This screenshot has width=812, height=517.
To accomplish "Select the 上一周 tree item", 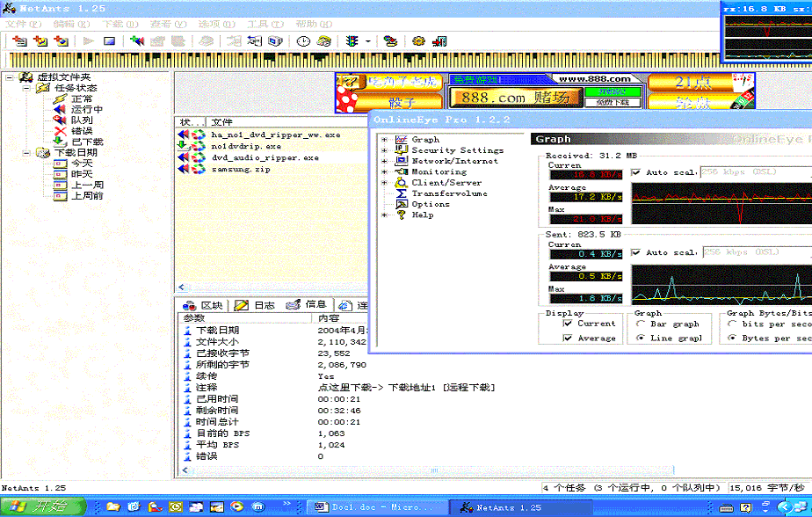I will (86, 185).
